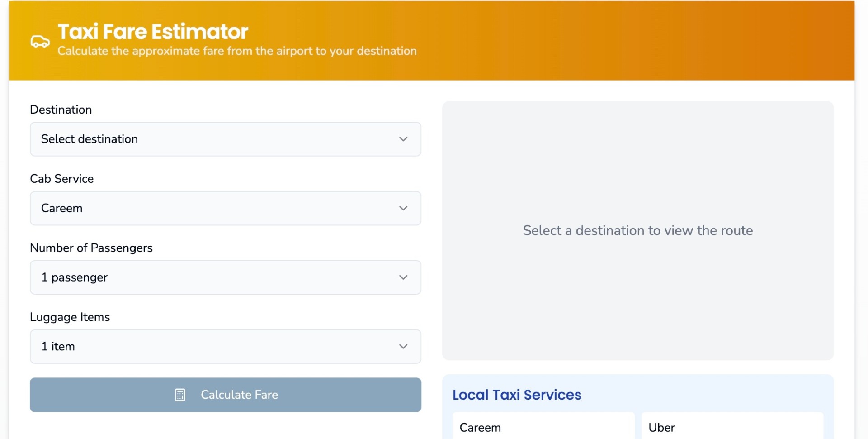
Task: Click the Local Taxi Services heading
Action: (517, 395)
